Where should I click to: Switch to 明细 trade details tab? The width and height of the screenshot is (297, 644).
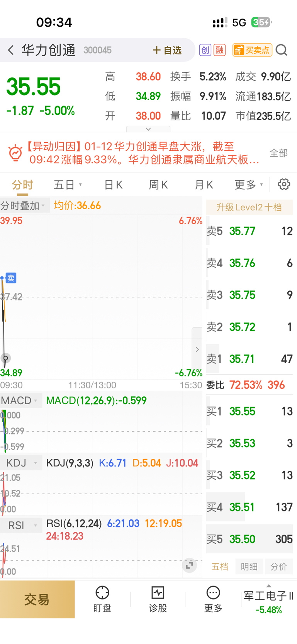[x=249, y=567]
